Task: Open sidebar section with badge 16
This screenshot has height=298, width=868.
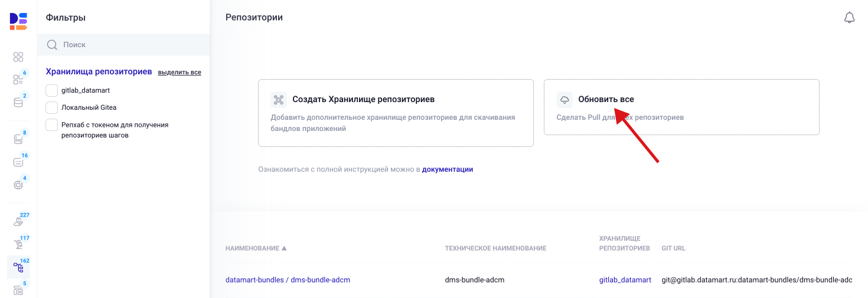Action: 18,162
